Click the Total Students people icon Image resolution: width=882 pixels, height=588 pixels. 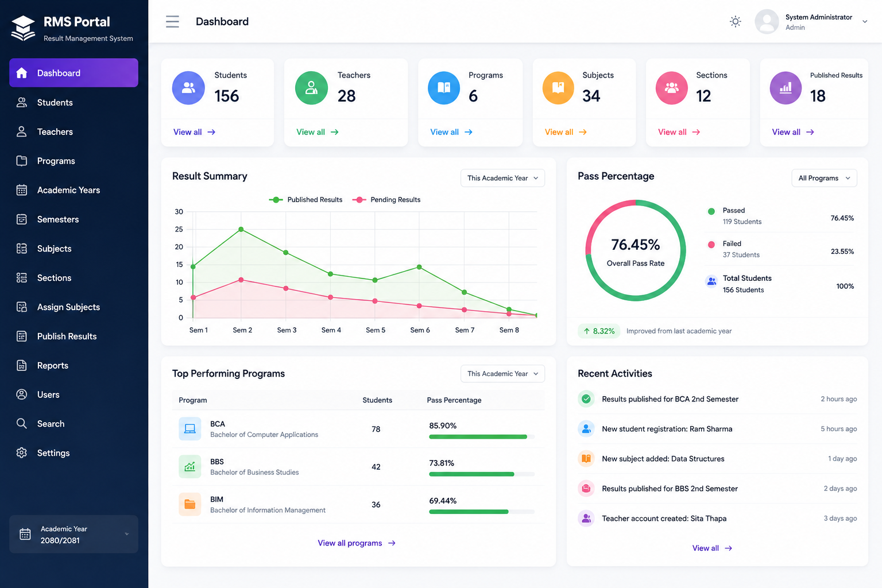pyautogui.click(x=711, y=281)
